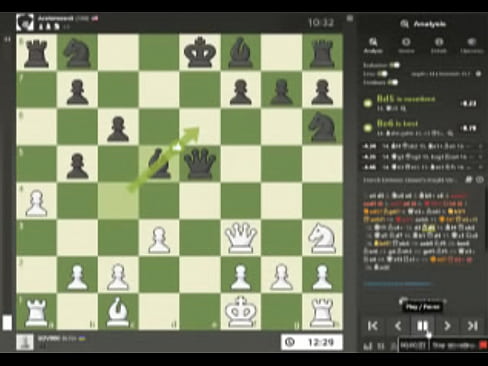Skip to the last move
The width and height of the screenshot is (488, 366).
click(x=472, y=326)
